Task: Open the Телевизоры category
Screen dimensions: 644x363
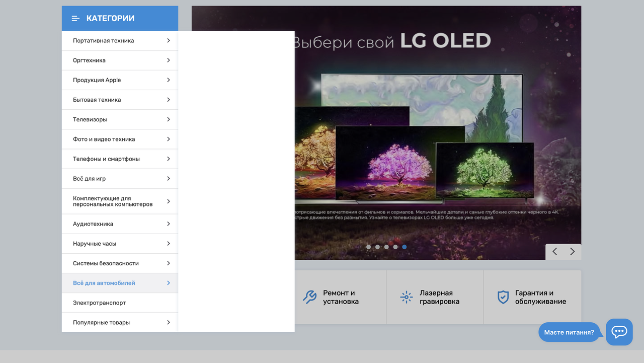Action: pyautogui.click(x=120, y=119)
